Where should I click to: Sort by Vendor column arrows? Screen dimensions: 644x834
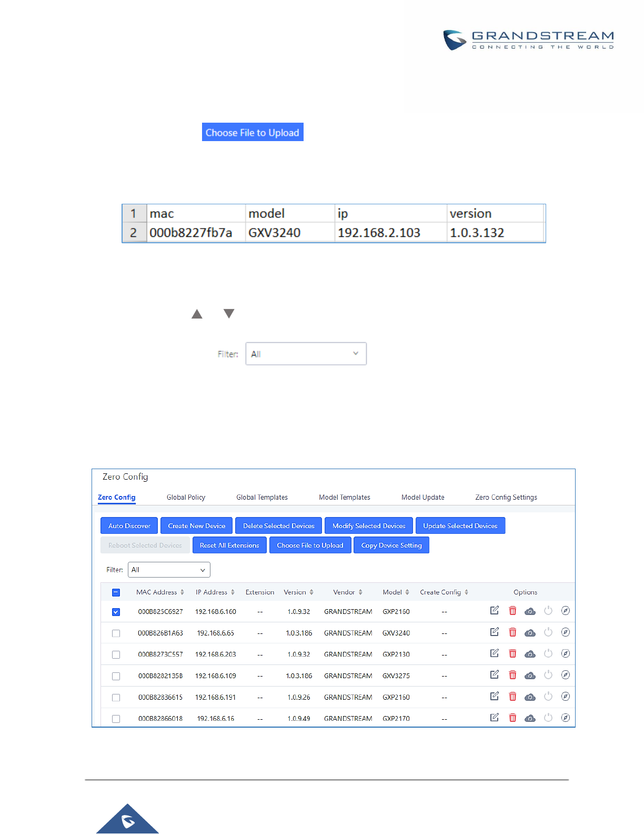pos(360,592)
